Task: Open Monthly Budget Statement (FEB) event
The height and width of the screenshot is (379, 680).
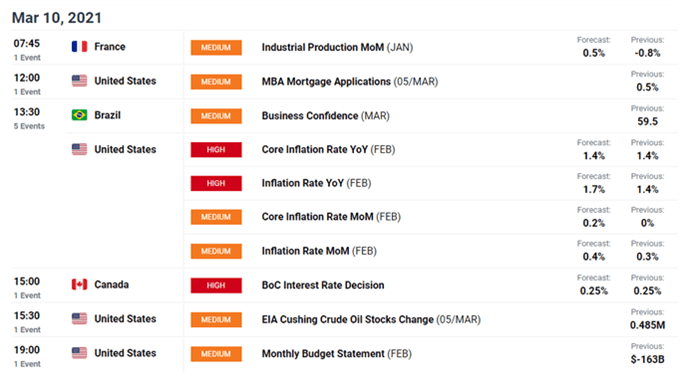Action: click(337, 354)
